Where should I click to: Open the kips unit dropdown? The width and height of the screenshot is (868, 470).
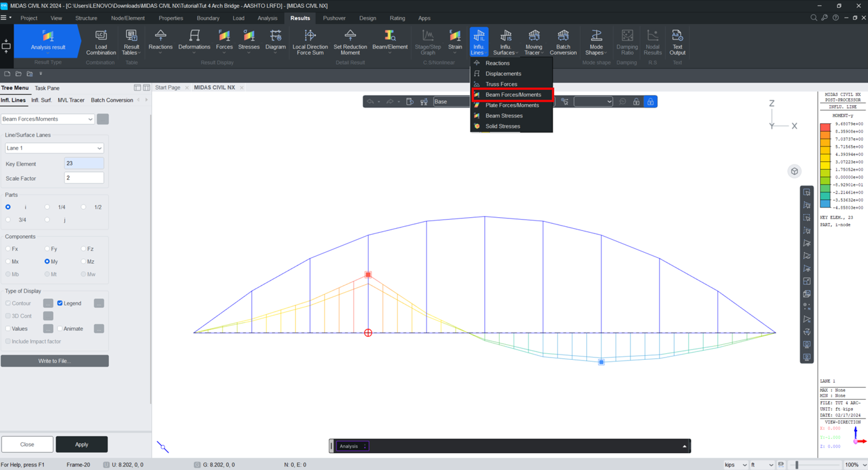736,465
